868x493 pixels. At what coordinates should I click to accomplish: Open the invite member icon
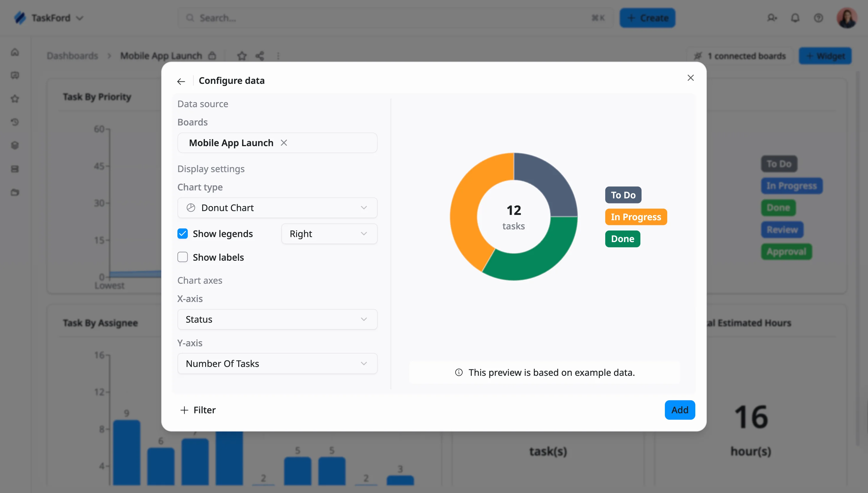(x=772, y=18)
